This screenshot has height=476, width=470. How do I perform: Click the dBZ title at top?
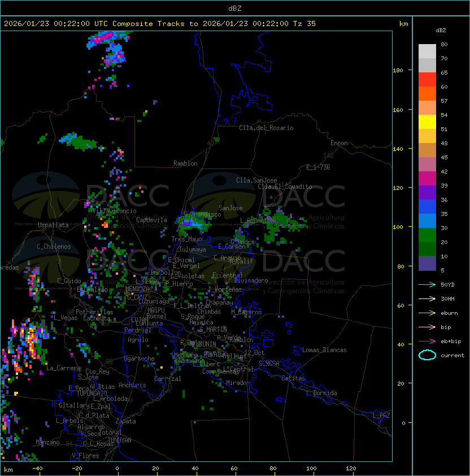(x=235, y=8)
